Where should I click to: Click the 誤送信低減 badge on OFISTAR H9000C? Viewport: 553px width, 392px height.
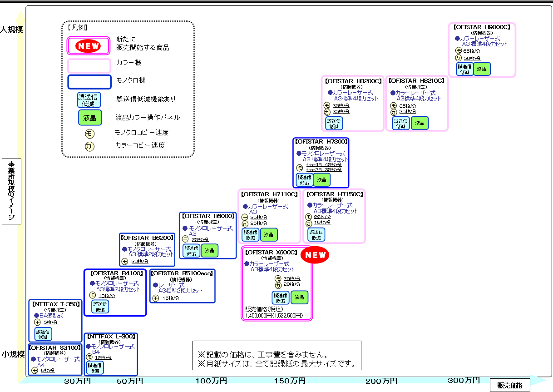[x=464, y=69]
